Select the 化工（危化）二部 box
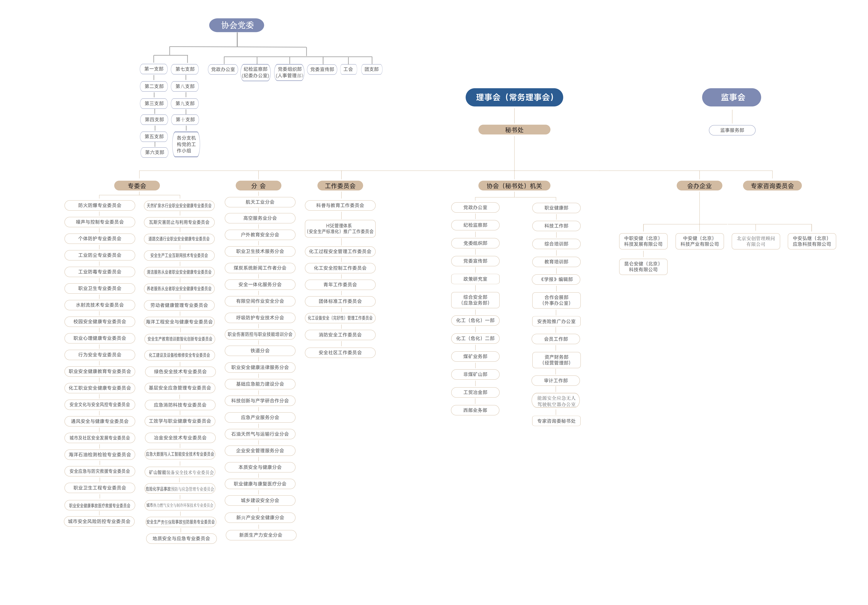 pyautogui.click(x=475, y=339)
